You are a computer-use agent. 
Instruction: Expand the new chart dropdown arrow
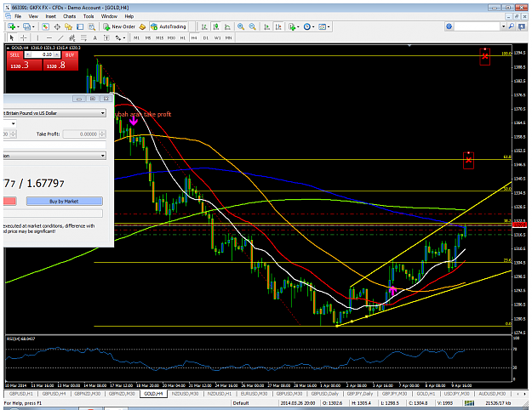18,26
